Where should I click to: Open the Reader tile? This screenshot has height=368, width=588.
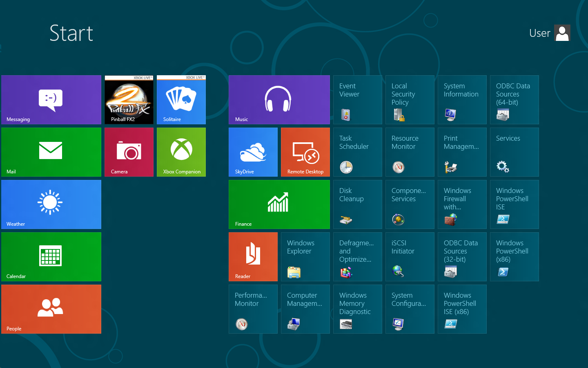pyautogui.click(x=253, y=257)
